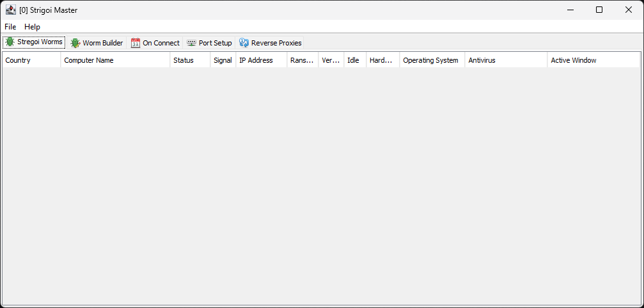This screenshot has width=644, height=308.
Task: Open the File menu
Action: pyautogui.click(x=10, y=27)
